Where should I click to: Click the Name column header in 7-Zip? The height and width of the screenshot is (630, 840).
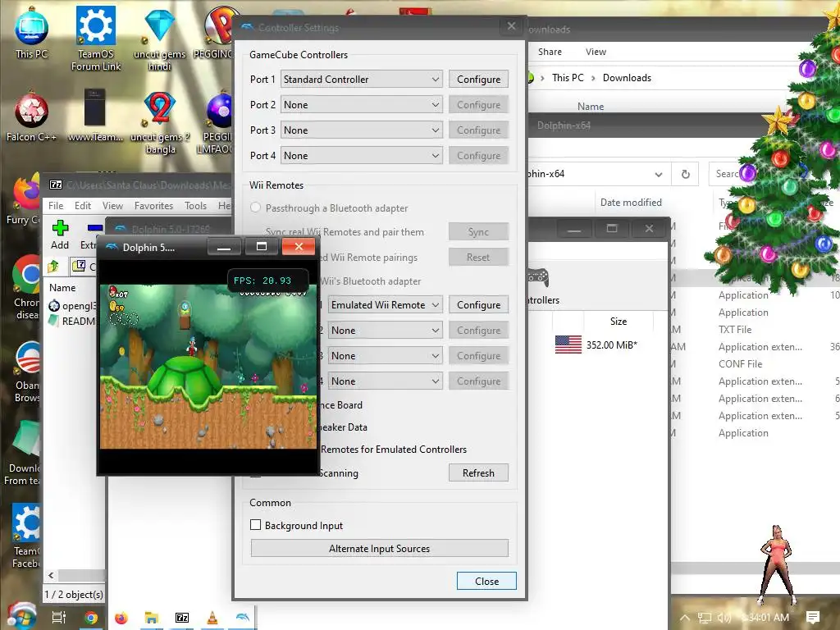(62, 288)
